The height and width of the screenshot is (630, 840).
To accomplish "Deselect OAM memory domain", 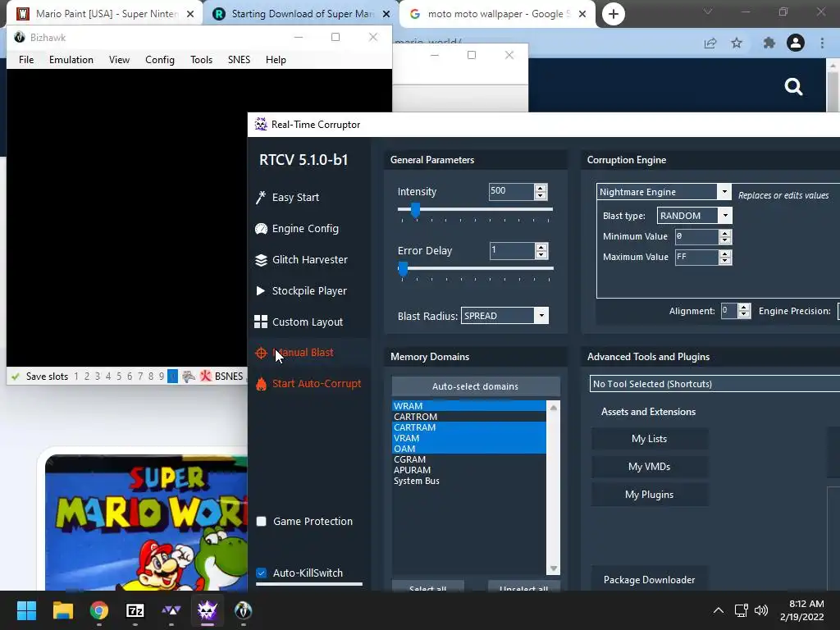I will 469,449.
